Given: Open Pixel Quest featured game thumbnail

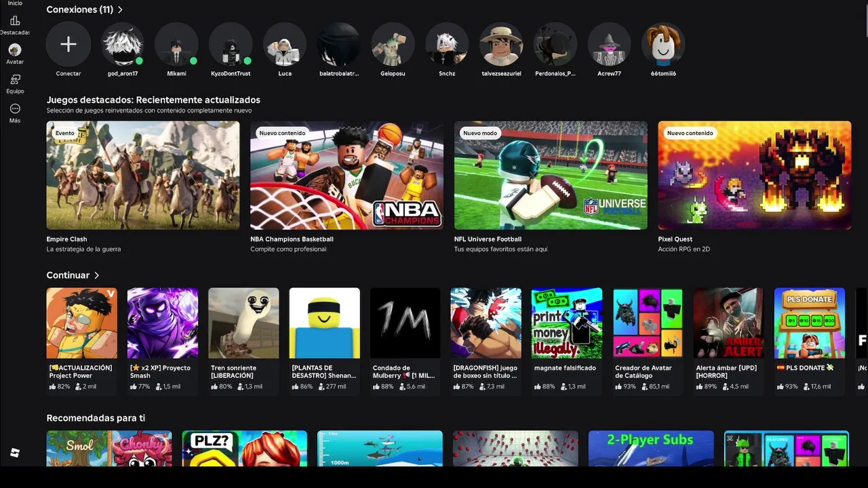Looking at the screenshot, I should pos(755,176).
